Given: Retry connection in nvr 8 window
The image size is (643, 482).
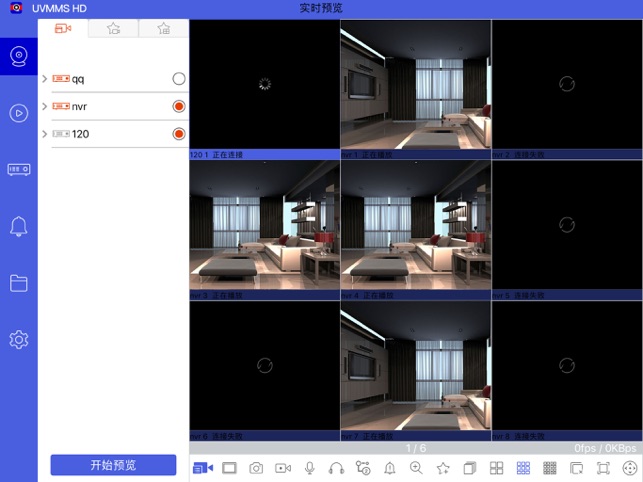Looking at the screenshot, I should (x=567, y=365).
